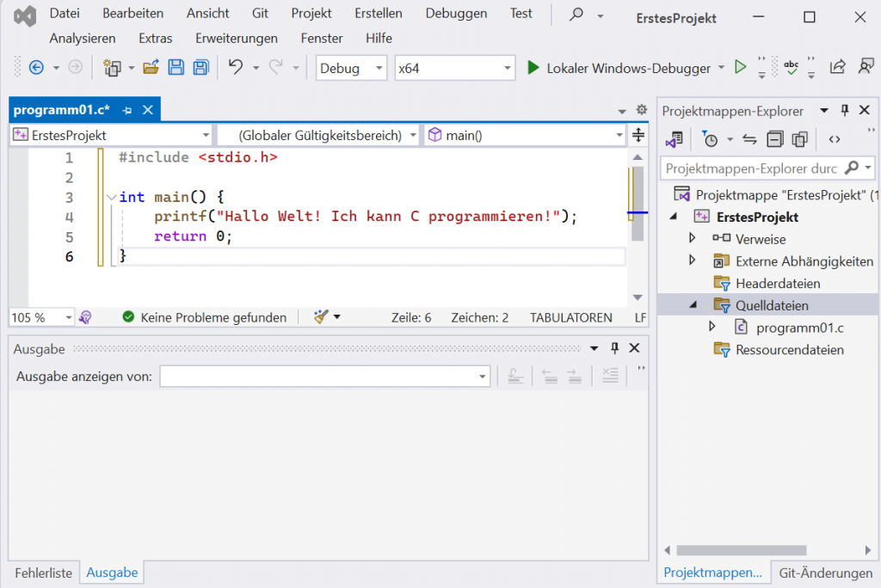881x588 pixels.
Task: Switch to the Fehlerliste tab
Action: click(x=43, y=573)
